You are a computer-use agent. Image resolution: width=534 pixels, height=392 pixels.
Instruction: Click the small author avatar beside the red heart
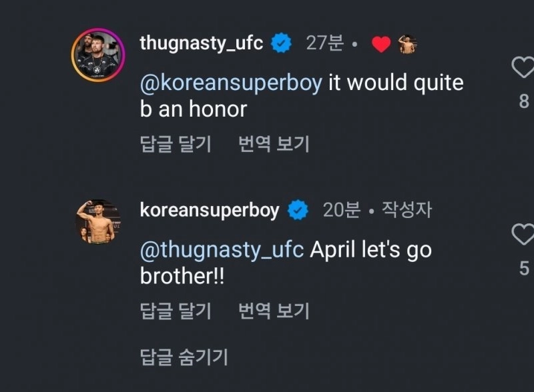pyautogui.click(x=407, y=45)
